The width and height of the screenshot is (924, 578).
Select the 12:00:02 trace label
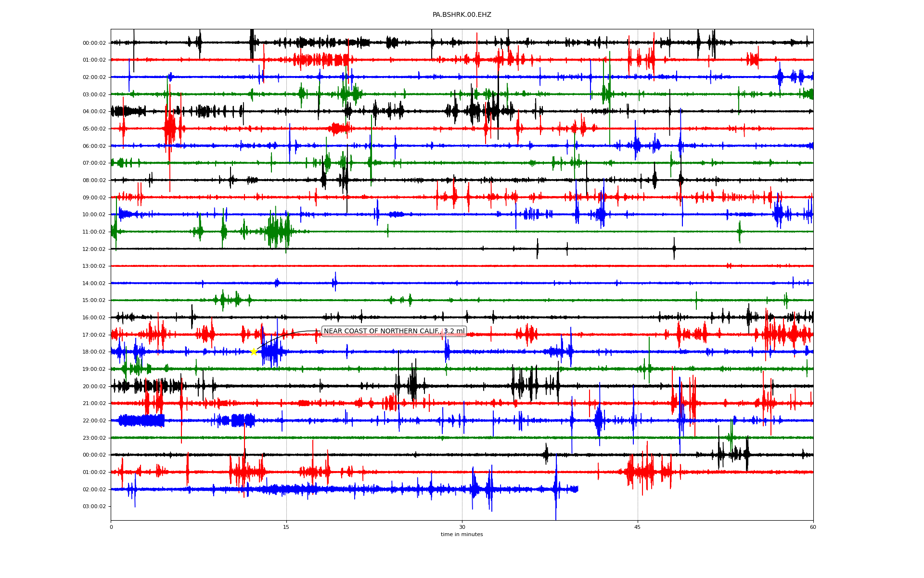(x=94, y=250)
